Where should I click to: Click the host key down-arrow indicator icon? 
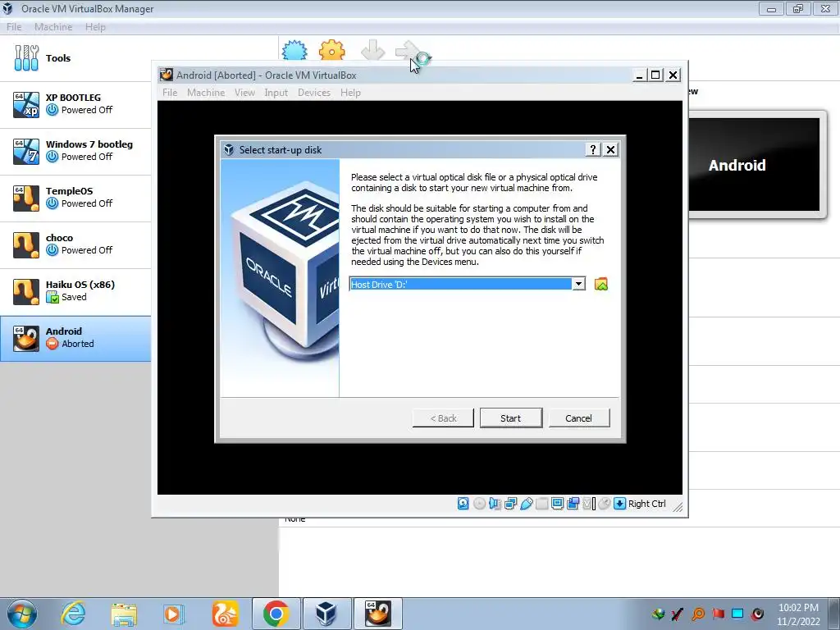point(620,504)
